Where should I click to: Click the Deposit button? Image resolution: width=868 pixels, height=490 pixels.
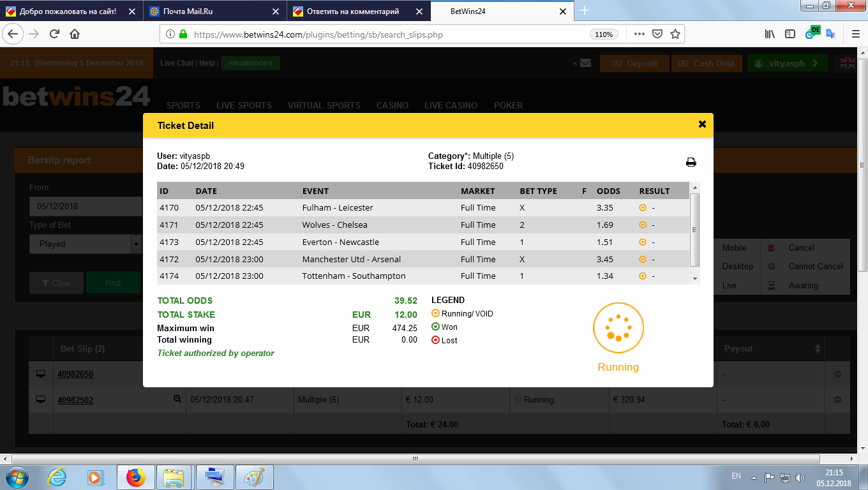(634, 63)
